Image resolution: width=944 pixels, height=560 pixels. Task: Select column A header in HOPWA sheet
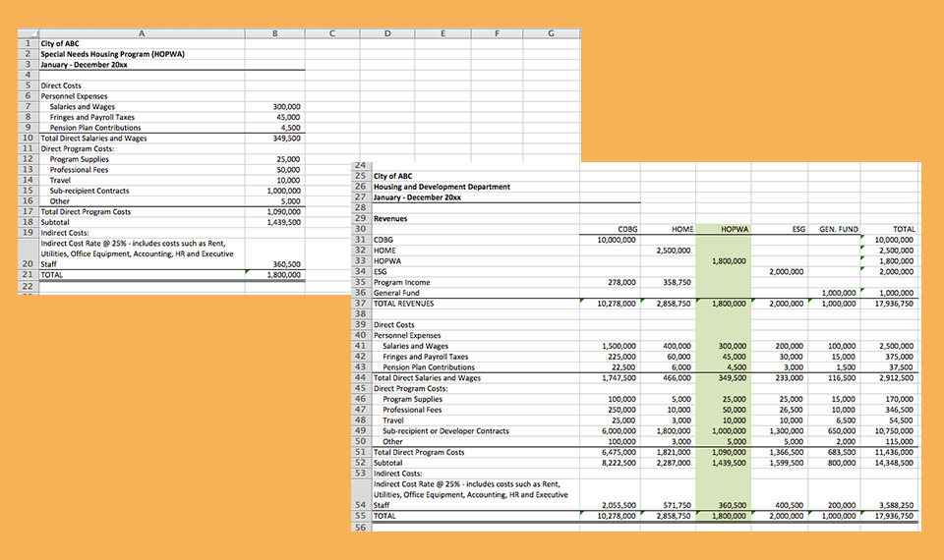[x=142, y=33]
